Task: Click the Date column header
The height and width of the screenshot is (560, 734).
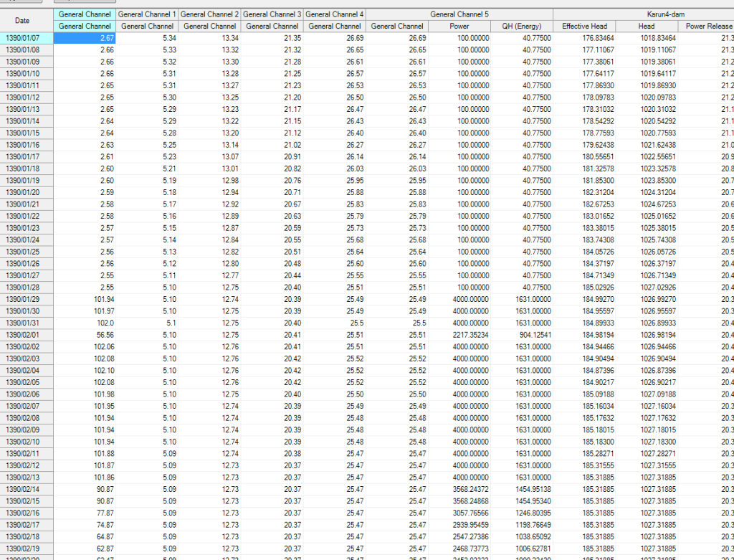Action: [x=22, y=20]
